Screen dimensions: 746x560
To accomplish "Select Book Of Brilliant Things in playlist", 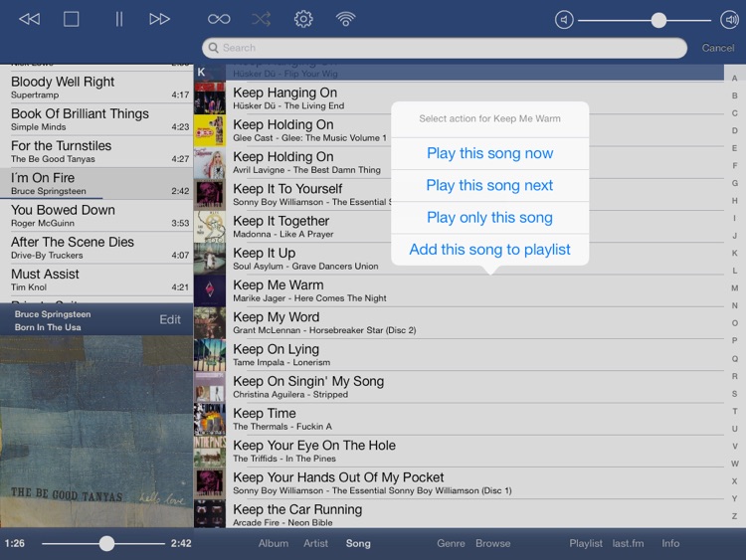I will (96, 119).
